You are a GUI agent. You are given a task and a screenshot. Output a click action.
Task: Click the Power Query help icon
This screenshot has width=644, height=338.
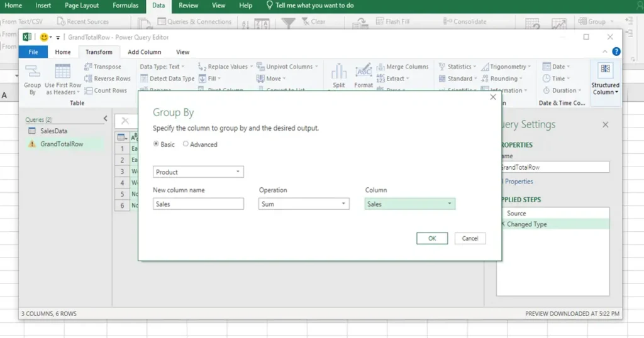tap(616, 52)
